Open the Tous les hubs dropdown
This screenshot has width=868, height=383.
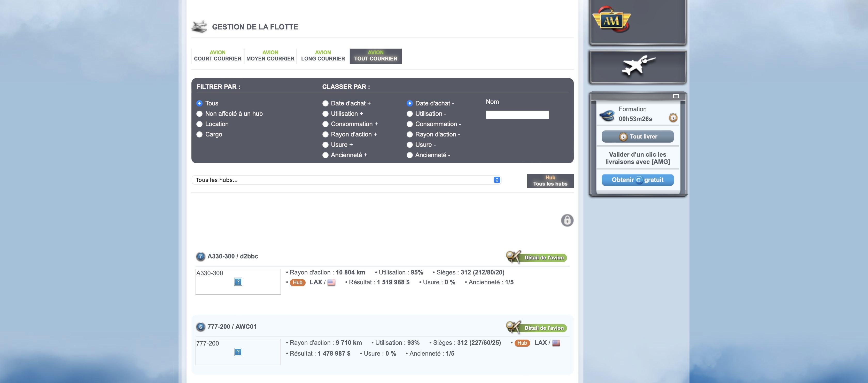tap(346, 180)
